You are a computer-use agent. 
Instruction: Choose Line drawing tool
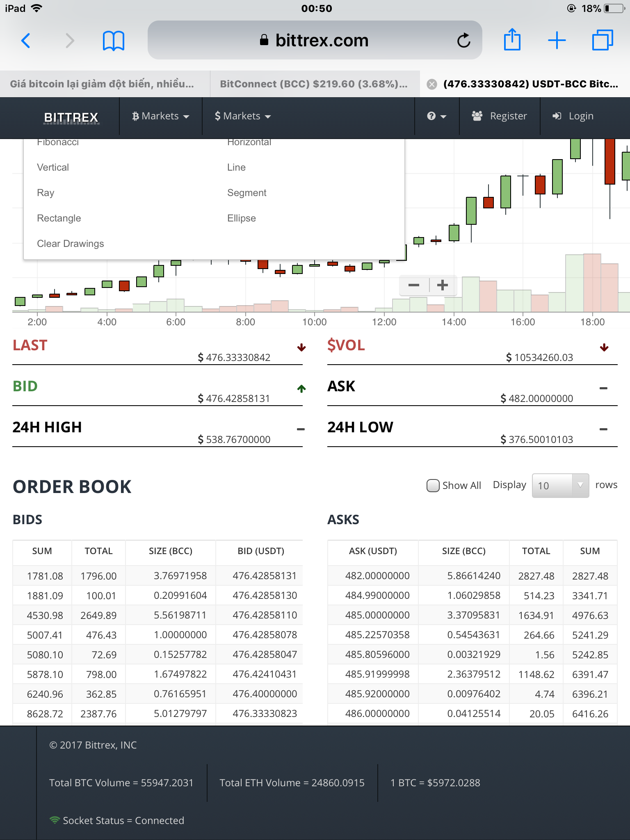pyautogui.click(x=236, y=167)
